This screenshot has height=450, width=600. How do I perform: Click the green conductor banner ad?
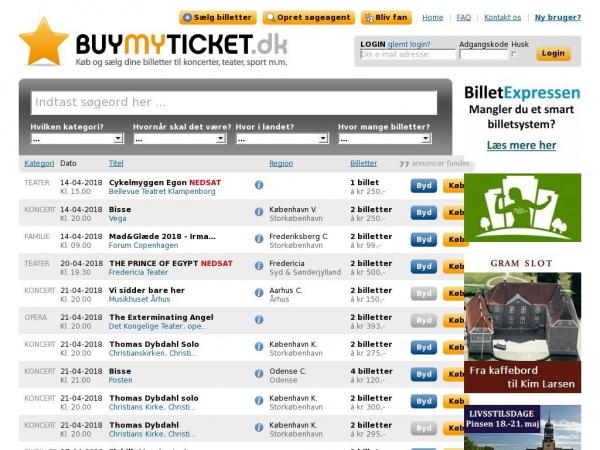[522, 207]
